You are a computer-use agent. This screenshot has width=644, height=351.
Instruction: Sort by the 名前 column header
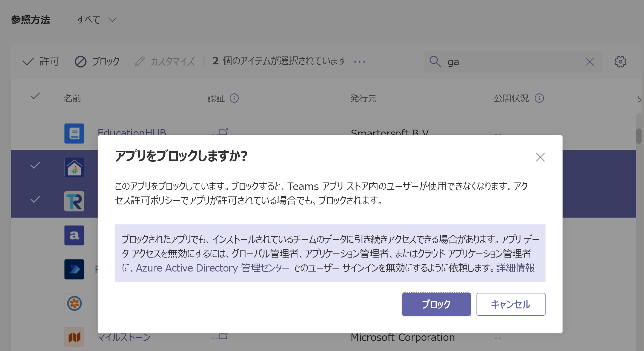[x=73, y=98]
